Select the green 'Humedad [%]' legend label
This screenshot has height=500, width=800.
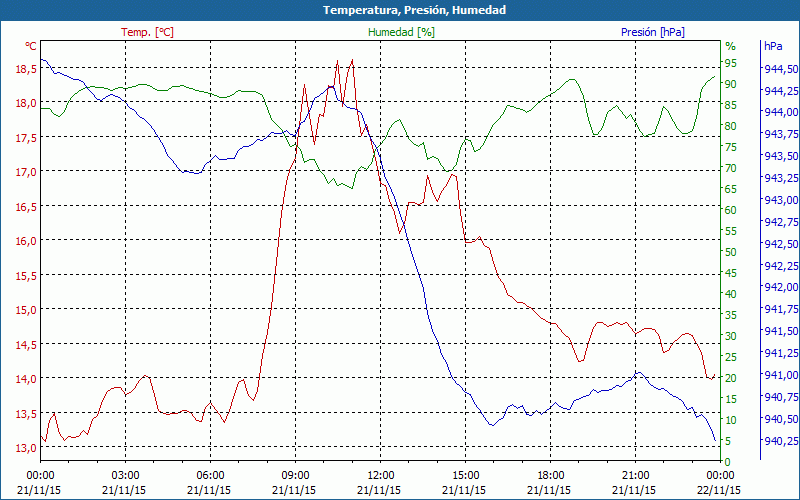point(402,32)
